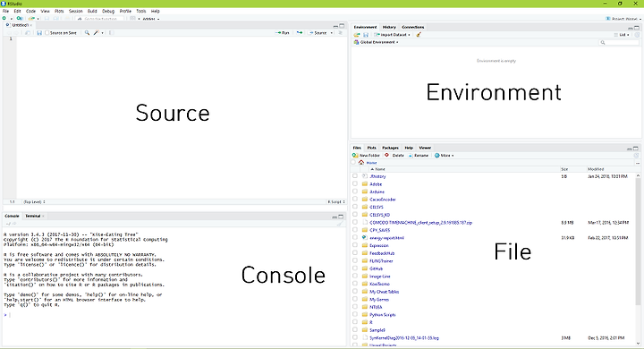Screen dimensions: 644x349
Task: Check the box next to .Rhistory
Action: (x=355, y=176)
